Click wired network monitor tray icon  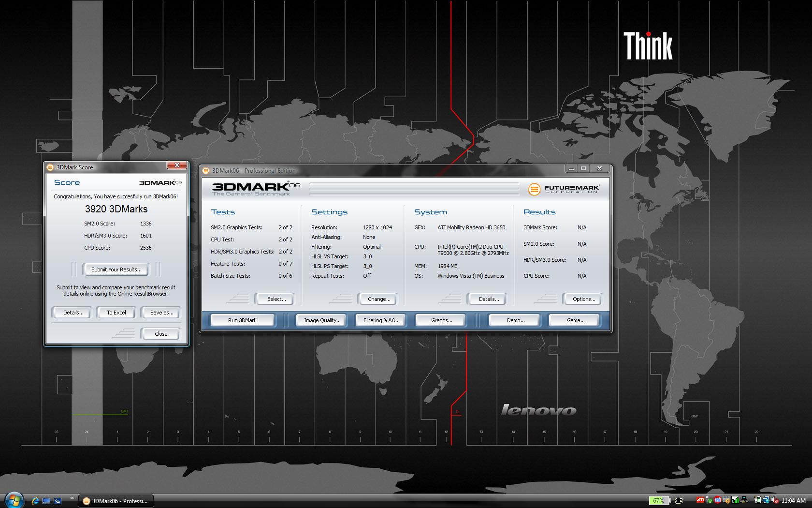pyautogui.click(x=744, y=500)
